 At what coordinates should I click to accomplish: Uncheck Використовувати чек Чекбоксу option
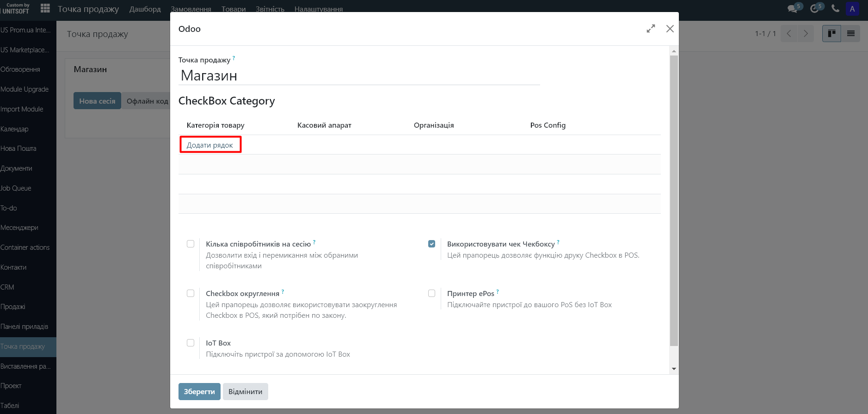(x=431, y=244)
